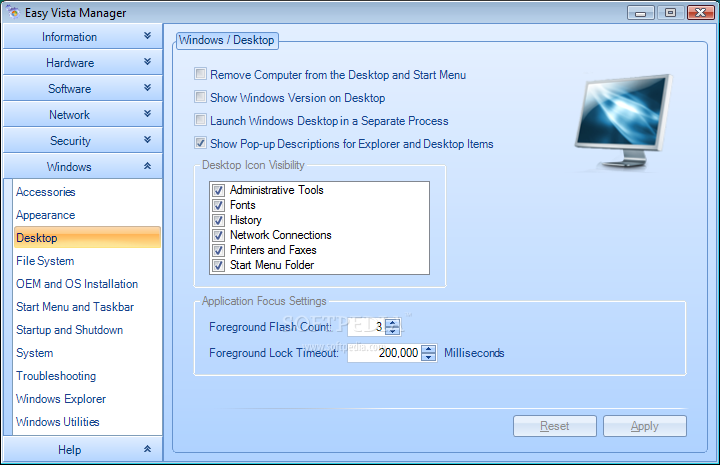Increase Foreground Flash Count value
Screen dimensions: 720x465
point(393,322)
